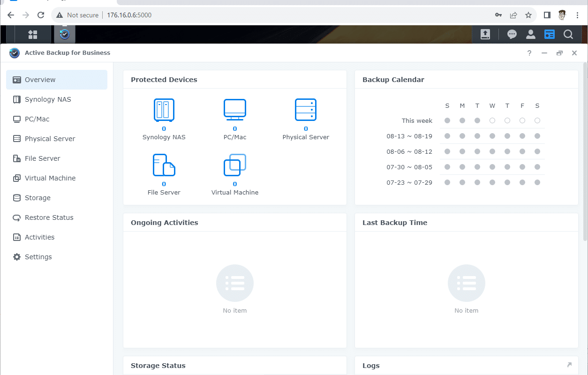588x375 pixels.
Task: Click Virtual Machine label under Protected Devices
Action: coord(235,193)
